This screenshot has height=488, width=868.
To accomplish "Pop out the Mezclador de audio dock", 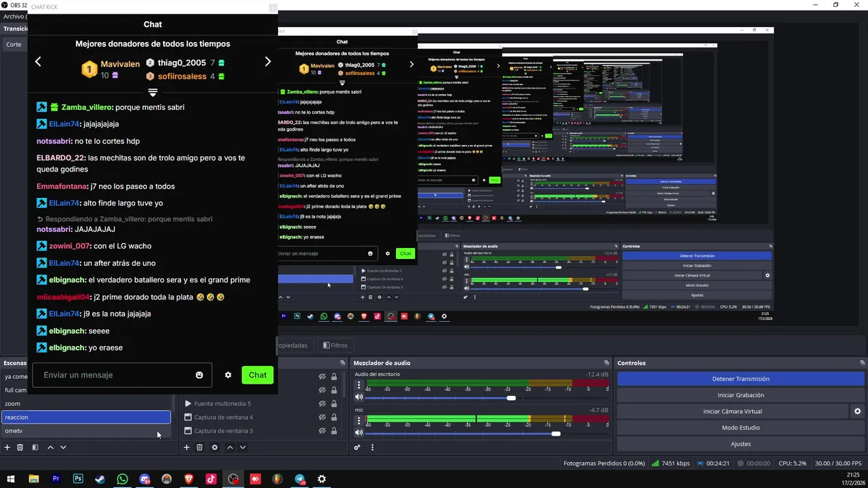I will coord(607,363).
